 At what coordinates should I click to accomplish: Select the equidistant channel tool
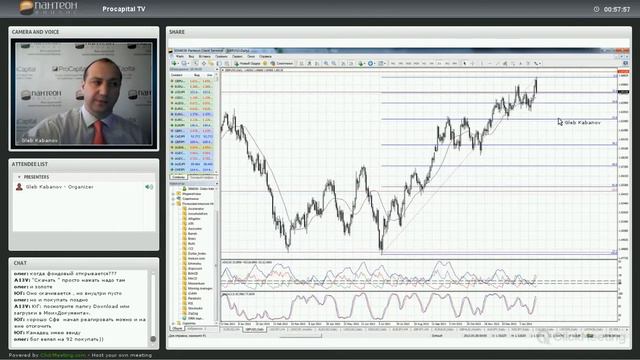point(504,63)
